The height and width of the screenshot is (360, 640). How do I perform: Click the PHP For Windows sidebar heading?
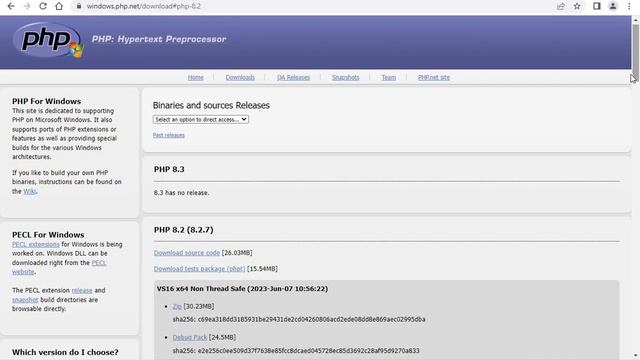[x=47, y=101]
